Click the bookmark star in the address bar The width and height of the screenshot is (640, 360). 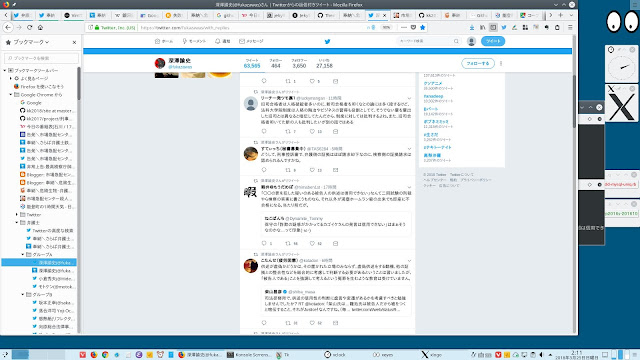pos(422,27)
